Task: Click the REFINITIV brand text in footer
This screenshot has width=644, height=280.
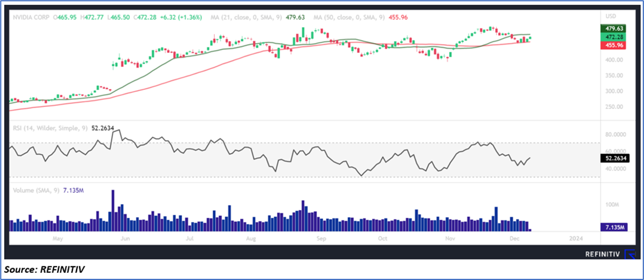Action: [603, 255]
